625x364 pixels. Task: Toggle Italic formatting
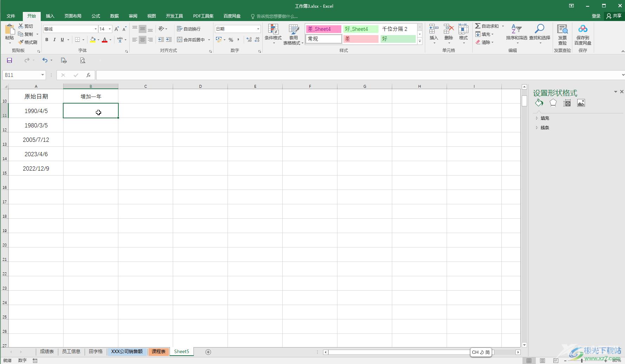(x=54, y=40)
